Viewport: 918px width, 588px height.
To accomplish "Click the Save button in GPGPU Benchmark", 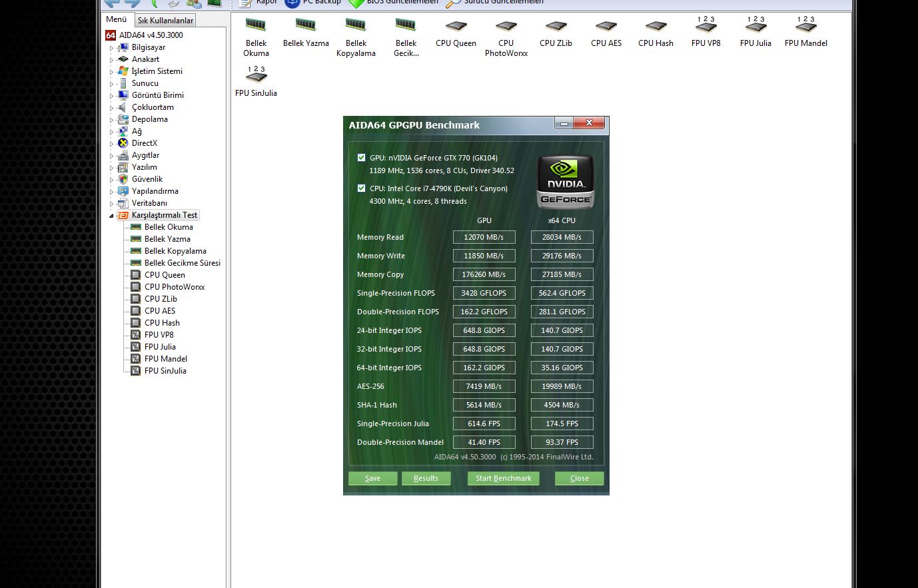I will (373, 478).
